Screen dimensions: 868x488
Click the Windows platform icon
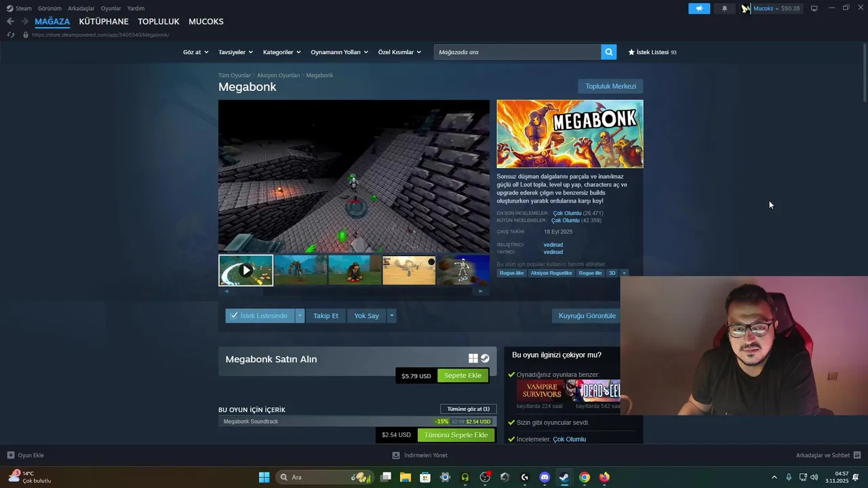[473, 359]
